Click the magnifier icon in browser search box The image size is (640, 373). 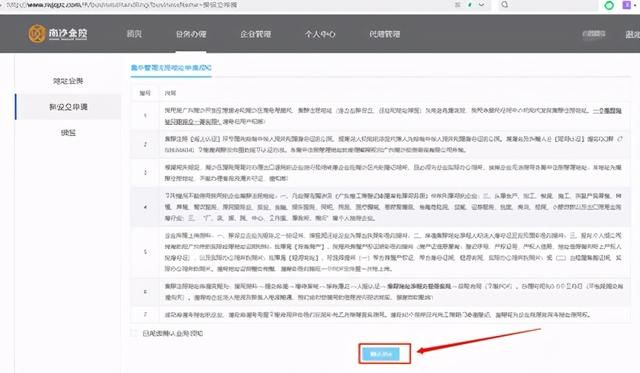[x=505, y=5]
